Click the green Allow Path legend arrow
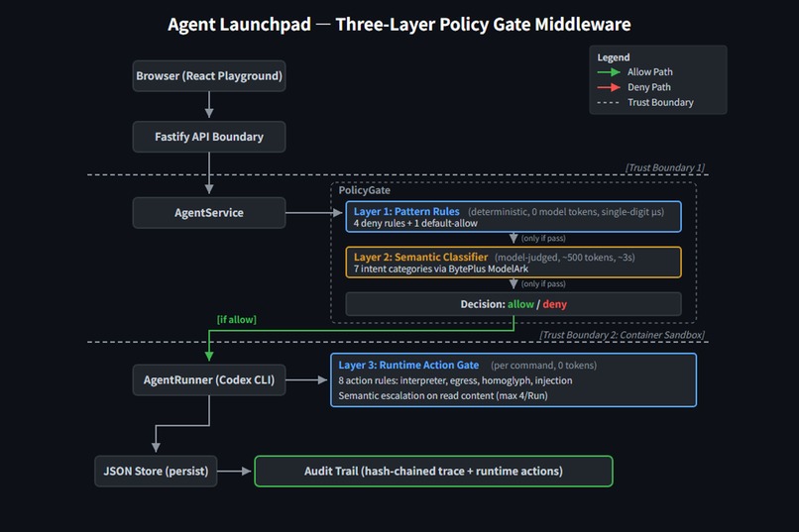799x532 pixels. point(609,71)
